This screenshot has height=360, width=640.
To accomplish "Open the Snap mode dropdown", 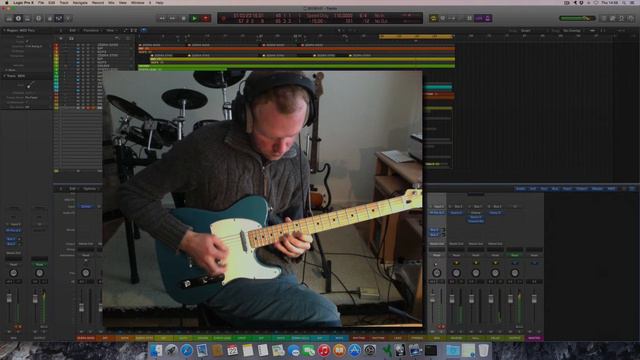I will (528, 30).
